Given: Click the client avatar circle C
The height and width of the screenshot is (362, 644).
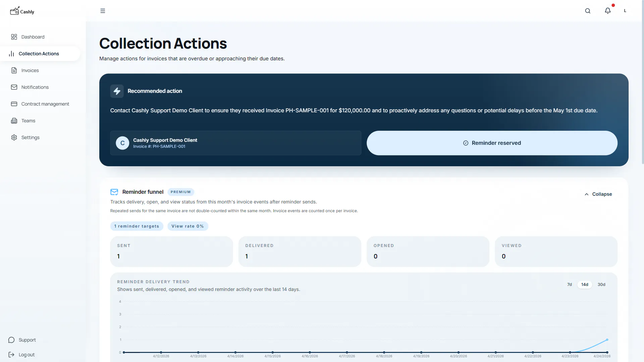Looking at the screenshot, I should (x=122, y=143).
